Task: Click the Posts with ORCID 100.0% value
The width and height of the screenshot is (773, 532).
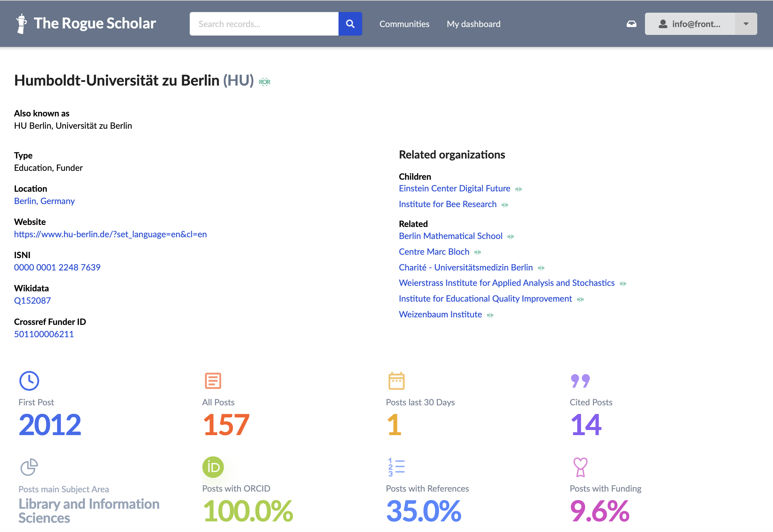Action: point(248,511)
